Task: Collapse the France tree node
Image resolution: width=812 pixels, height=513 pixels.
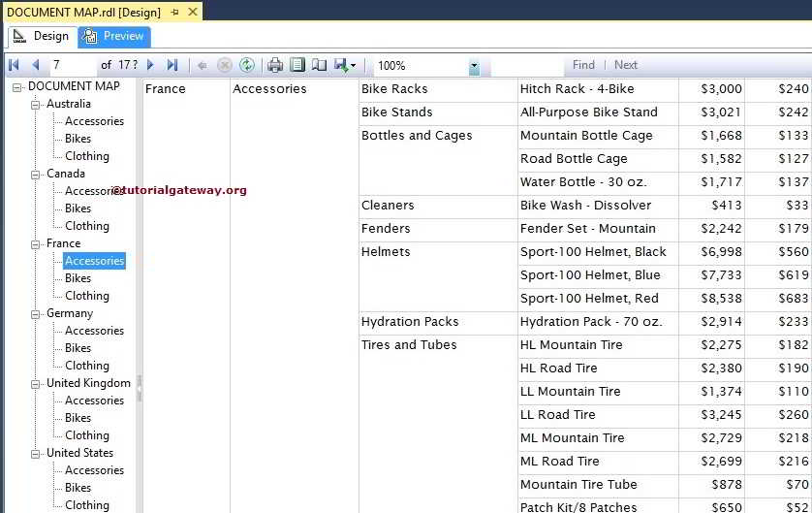Action: coord(35,244)
